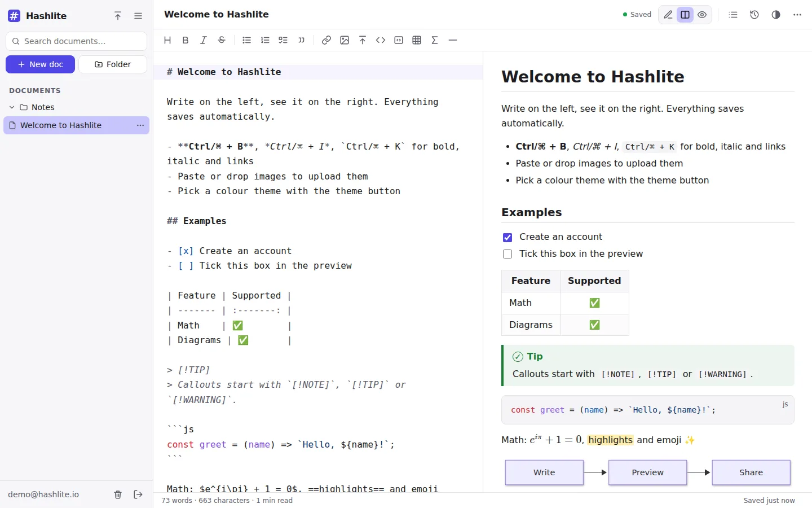The image size is (812, 508).
Task: Click the Feature table header in the preview
Action: click(531, 281)
